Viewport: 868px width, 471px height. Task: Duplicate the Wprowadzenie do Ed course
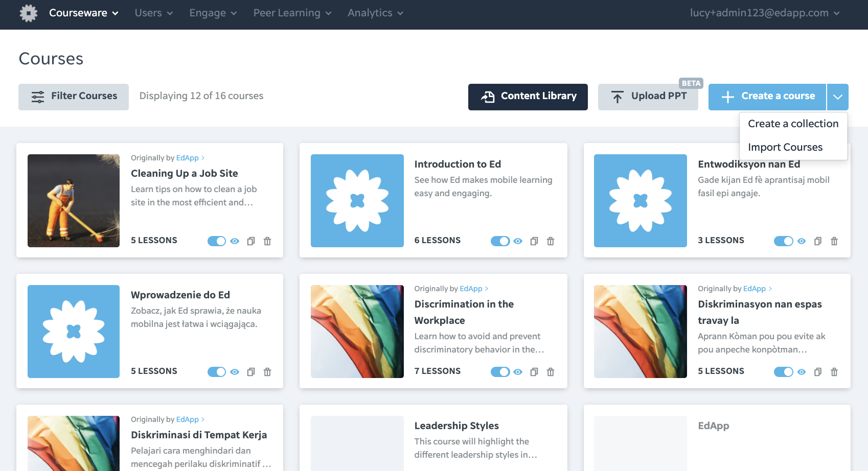(x=251, y=372)
